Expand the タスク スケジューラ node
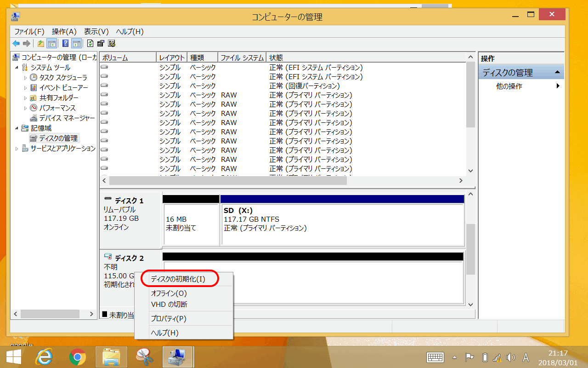 tap(26, 78)
